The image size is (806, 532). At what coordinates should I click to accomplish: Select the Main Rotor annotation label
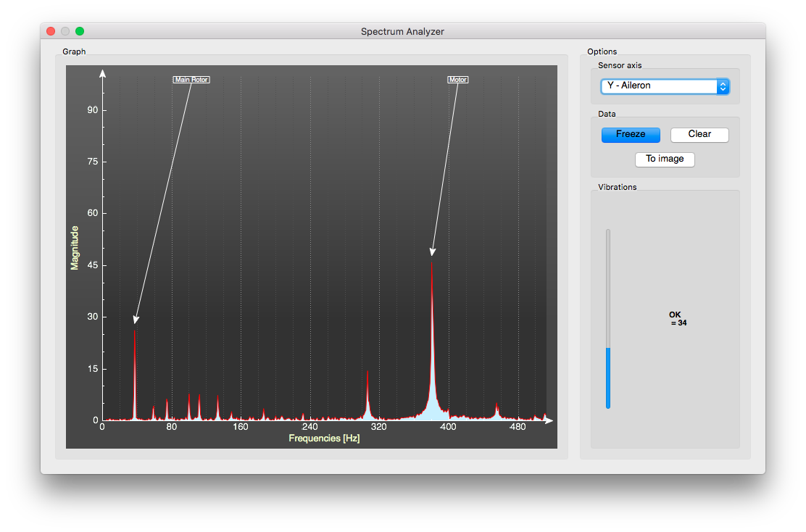(x=191, y=80)
